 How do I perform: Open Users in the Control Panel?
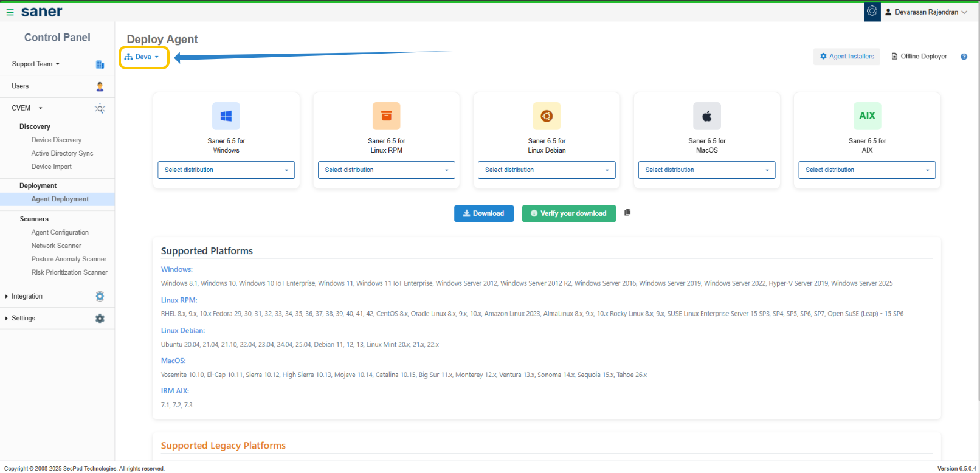tap(20, 86)
